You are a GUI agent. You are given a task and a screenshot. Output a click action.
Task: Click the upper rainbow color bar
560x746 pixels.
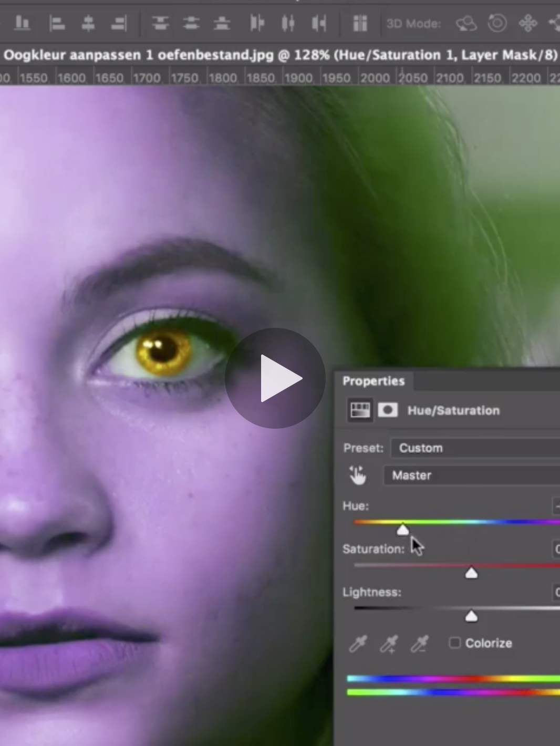pyautogui.click(x=453, y=679)
